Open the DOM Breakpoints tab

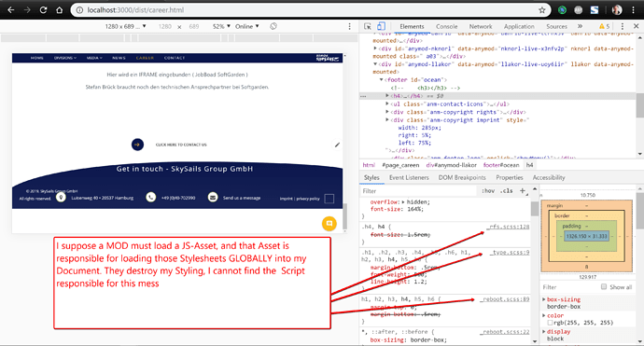pos(462,177)
